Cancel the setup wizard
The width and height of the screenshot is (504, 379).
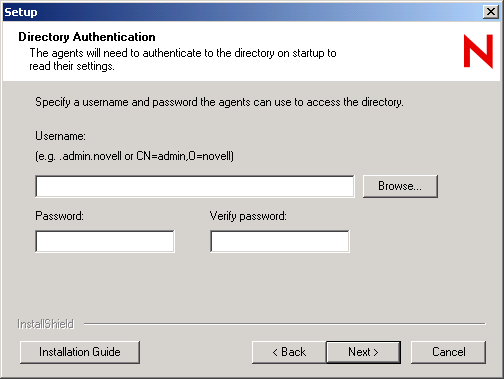point(448,352)
